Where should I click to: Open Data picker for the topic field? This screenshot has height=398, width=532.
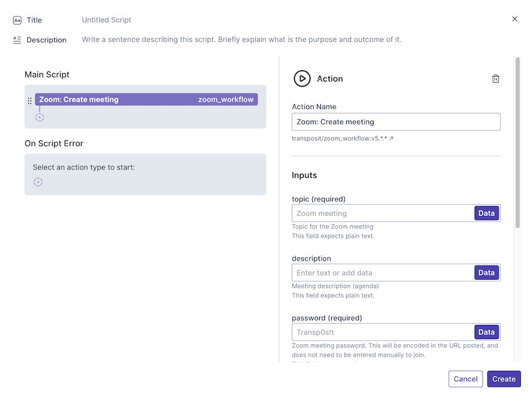tap(486, 213)
